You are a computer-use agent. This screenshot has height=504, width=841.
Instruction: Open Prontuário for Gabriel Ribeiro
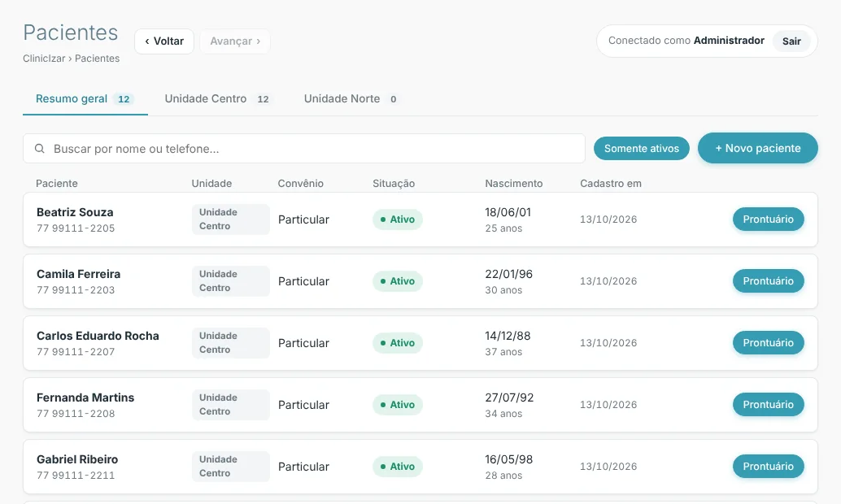[768, 467]
